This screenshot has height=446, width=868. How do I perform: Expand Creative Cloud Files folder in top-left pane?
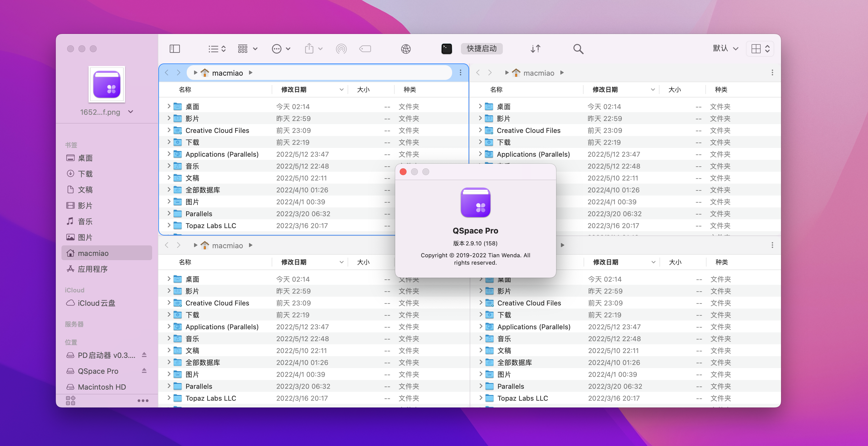pyautogui.click(x=169, y=130)
